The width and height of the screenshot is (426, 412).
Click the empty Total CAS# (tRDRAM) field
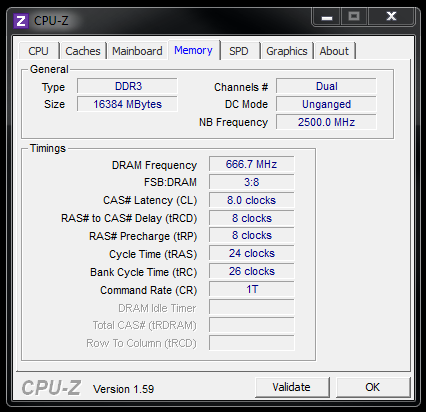point(252,325)
